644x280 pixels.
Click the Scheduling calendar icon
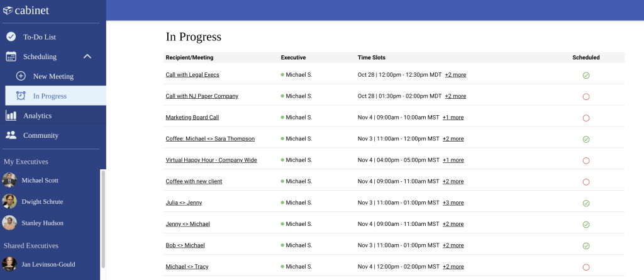coord(11,57)
